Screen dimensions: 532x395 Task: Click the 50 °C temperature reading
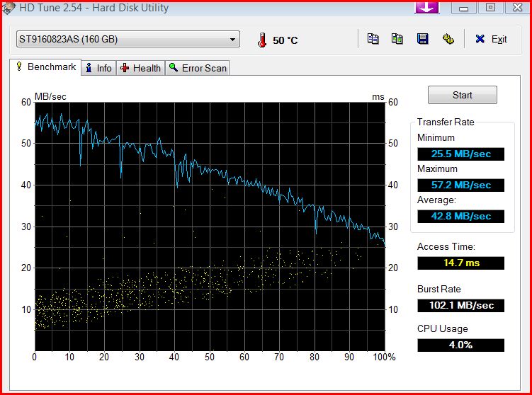(x=285, y=40)
